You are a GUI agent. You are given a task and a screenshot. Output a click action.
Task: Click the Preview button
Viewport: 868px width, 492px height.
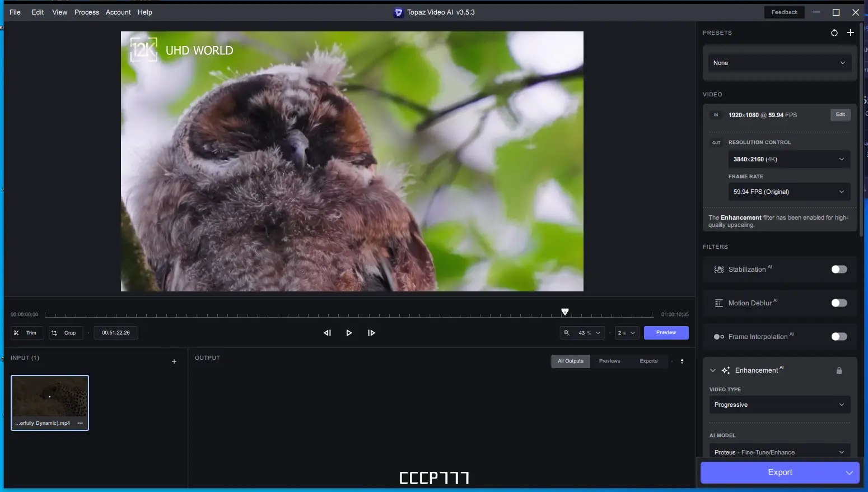pos(666,333)
